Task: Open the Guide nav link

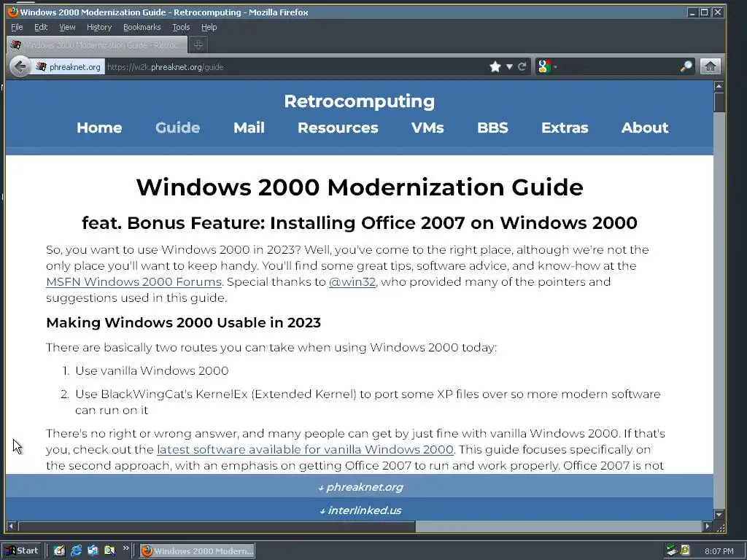Action: [x=177, y=128]
